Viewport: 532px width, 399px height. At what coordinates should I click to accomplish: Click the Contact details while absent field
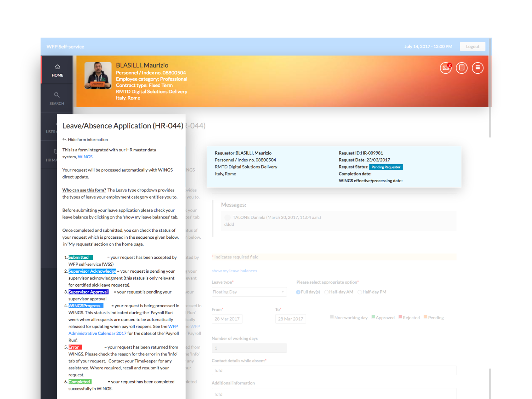(334, 370)
